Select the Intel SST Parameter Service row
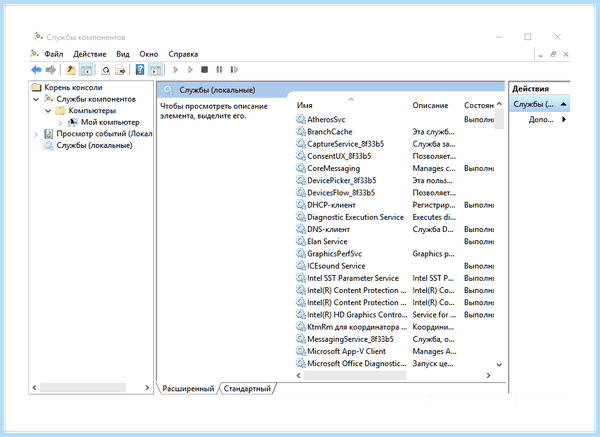 point(352,278)
